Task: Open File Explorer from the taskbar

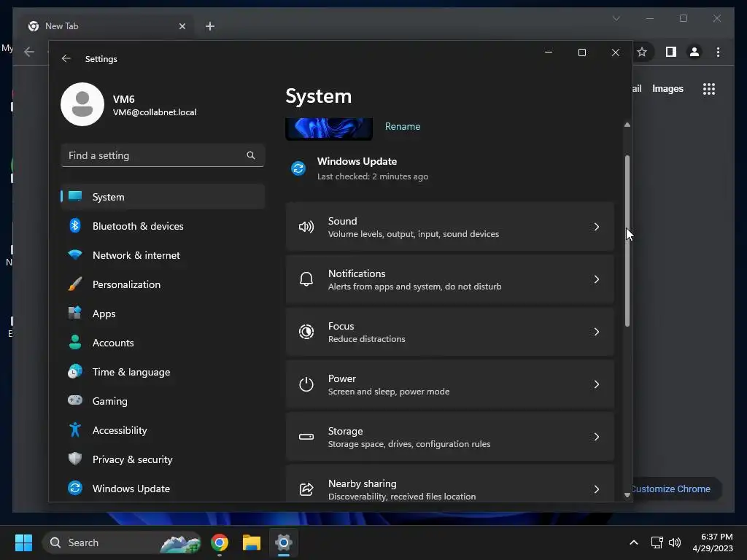Action: (x=252, y=542)
